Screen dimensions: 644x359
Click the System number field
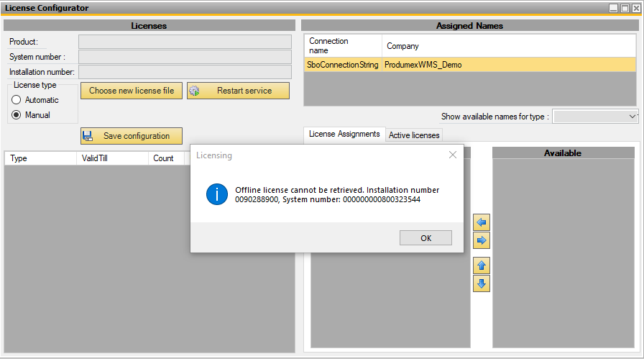tap(185, 57)
